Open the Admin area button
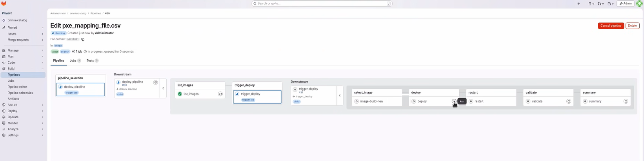 [626, 4]
